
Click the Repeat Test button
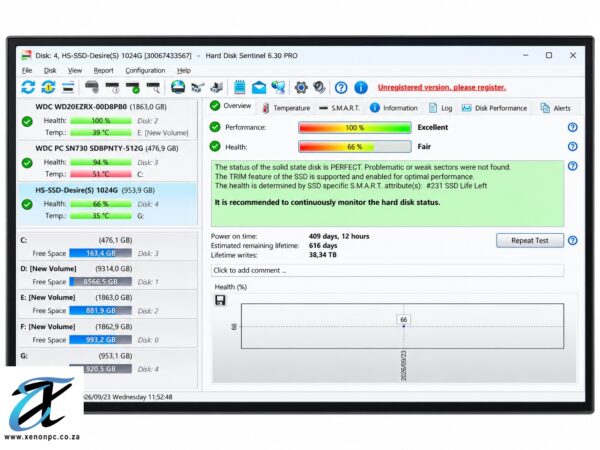click(x=530, y=241)
